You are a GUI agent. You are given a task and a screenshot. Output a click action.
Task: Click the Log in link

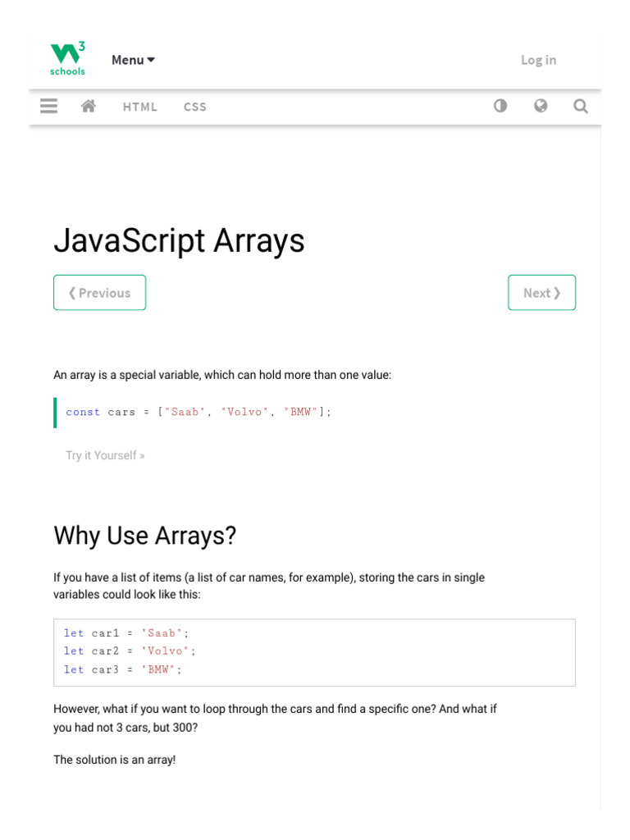click(x=538, y=60)
